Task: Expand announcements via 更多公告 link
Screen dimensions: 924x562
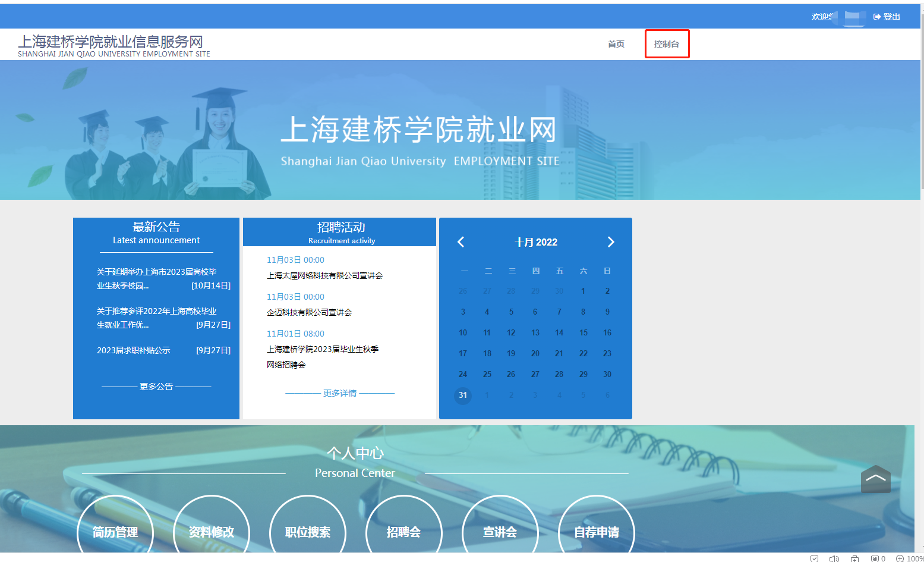Action: (x=156, y=386)
